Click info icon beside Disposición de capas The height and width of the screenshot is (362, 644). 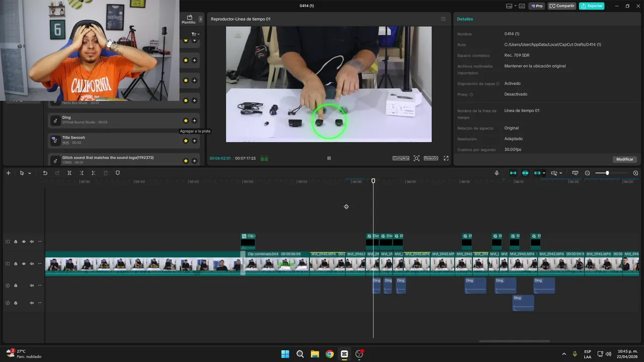click(x=498, y=84)
